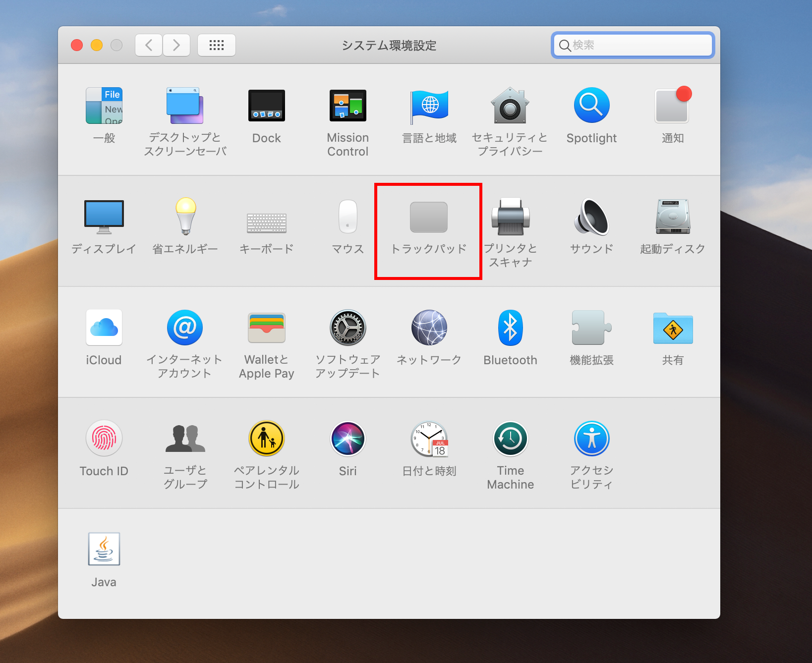Open 共有 (Sharing) preferences

pyautogui.click(x=673, y=328)
